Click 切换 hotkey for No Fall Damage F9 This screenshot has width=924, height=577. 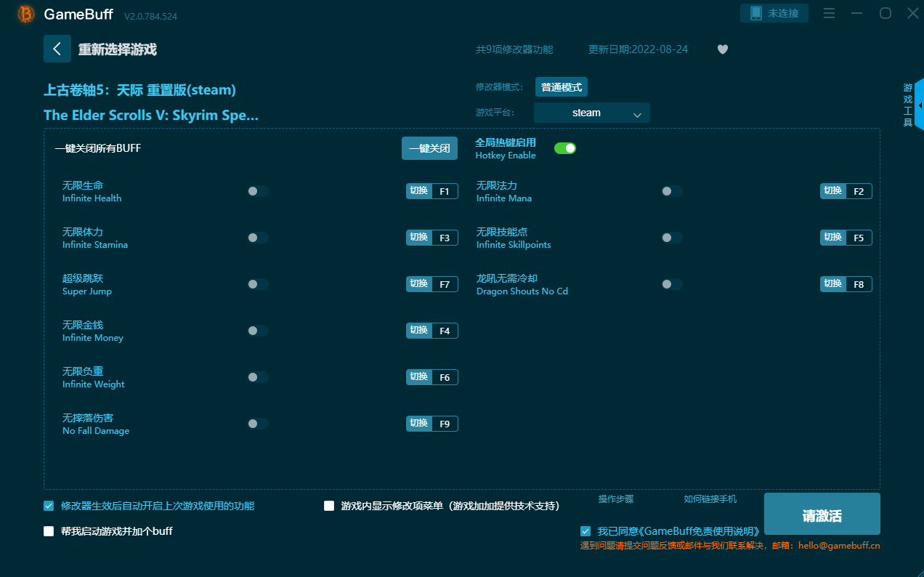click(419, 424)
